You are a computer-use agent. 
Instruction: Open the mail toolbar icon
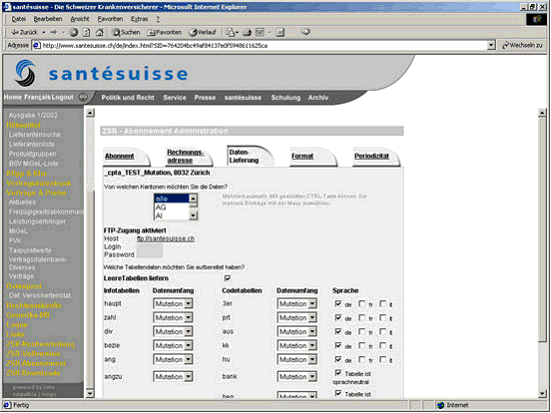point(231,32)
